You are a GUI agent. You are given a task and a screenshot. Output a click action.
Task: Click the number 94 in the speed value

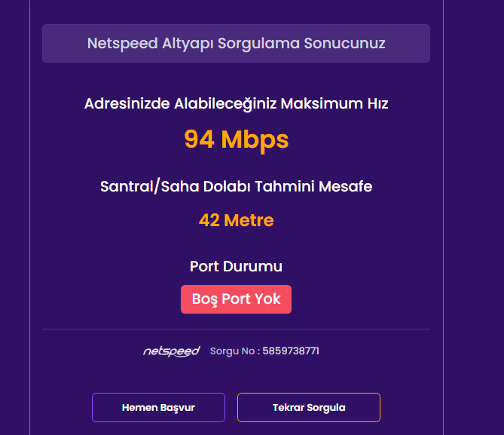click(199, 139)
